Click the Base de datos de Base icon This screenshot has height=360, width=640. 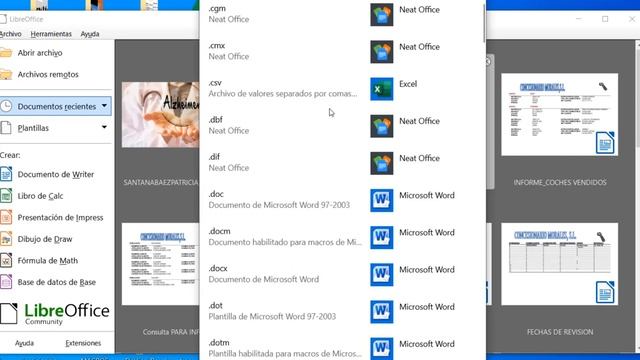[6, 282]
